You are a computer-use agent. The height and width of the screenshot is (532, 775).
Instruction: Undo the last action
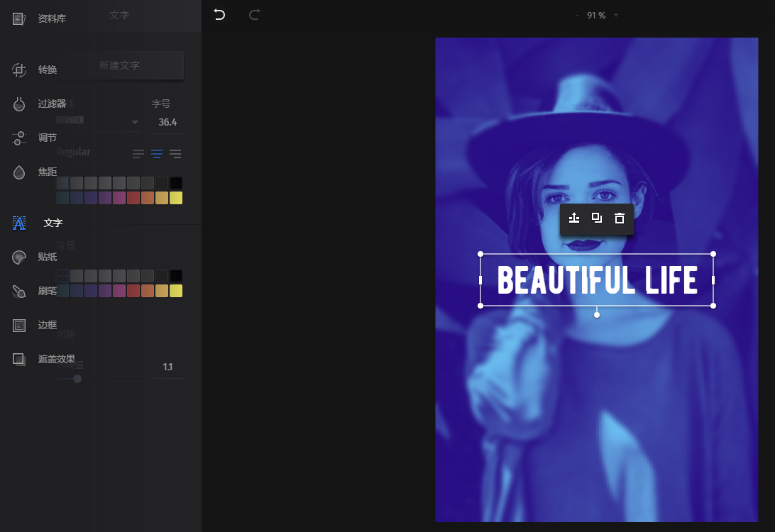[219, 15]
